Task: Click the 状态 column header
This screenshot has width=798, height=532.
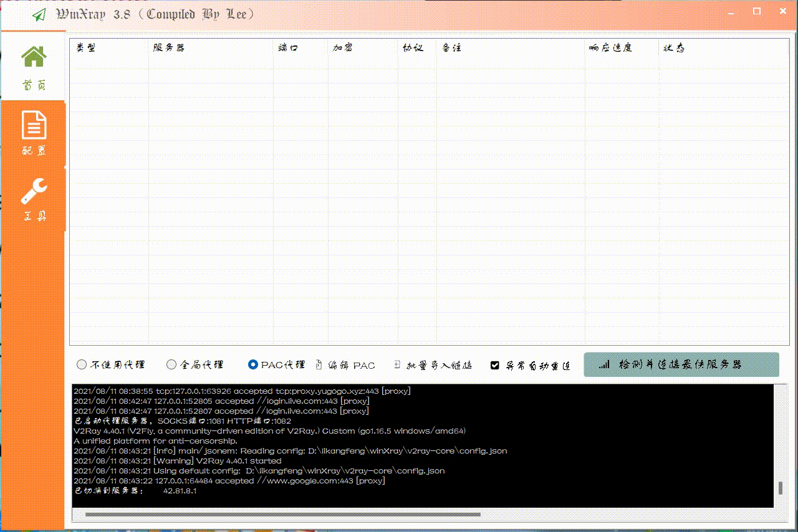Action: coord(724,48)
